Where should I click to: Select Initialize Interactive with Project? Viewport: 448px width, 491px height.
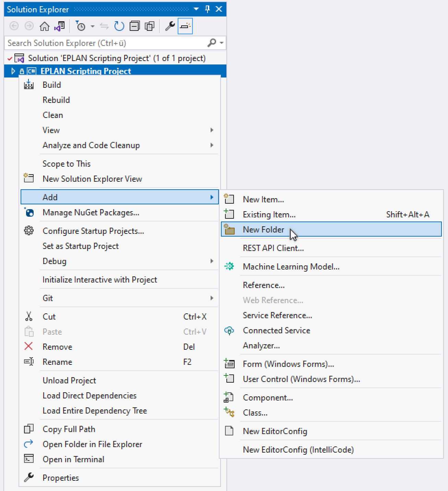120,279
